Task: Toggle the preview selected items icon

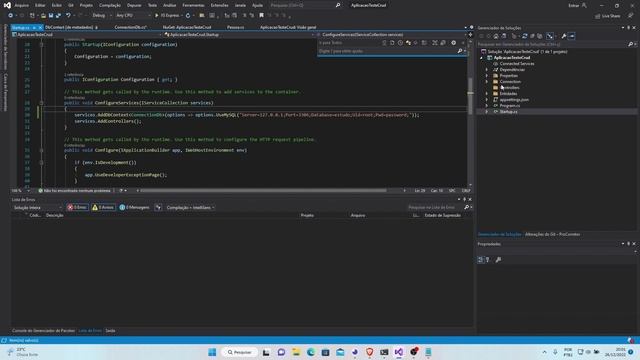Action: pyautogui.click(x=571, y=36)
